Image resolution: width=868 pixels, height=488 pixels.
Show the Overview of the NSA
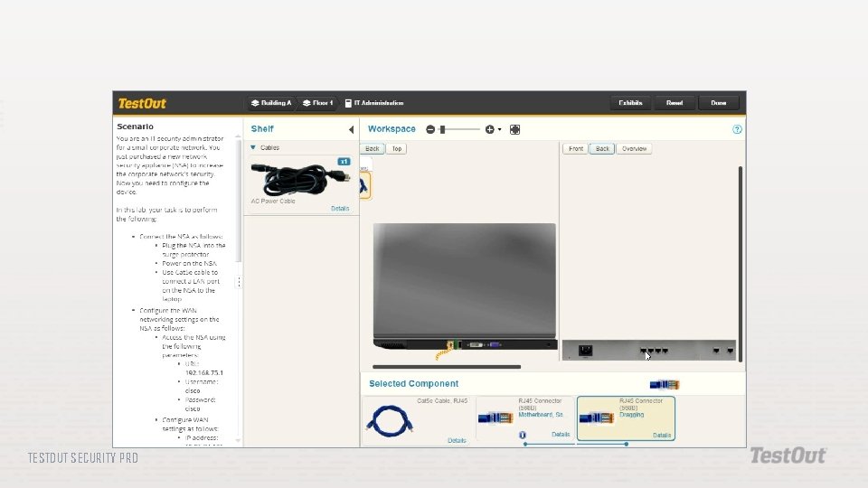point(635,149)
